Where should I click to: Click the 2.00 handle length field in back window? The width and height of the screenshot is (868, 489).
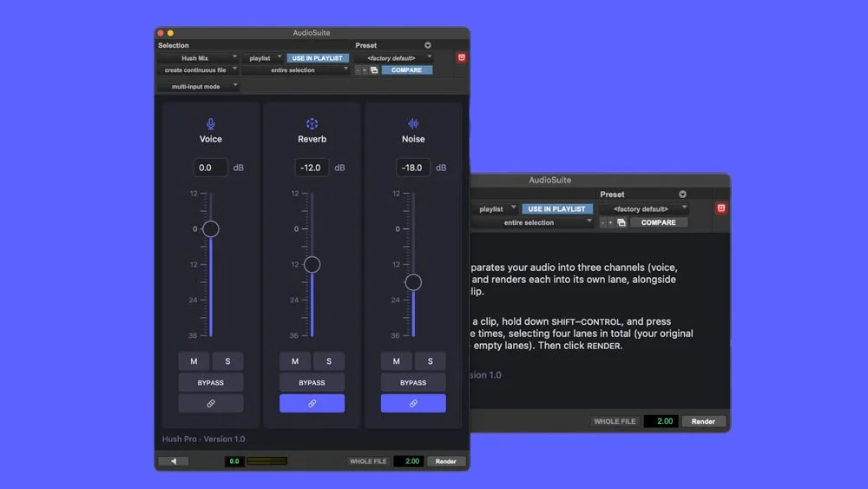(x=661, y=421)
